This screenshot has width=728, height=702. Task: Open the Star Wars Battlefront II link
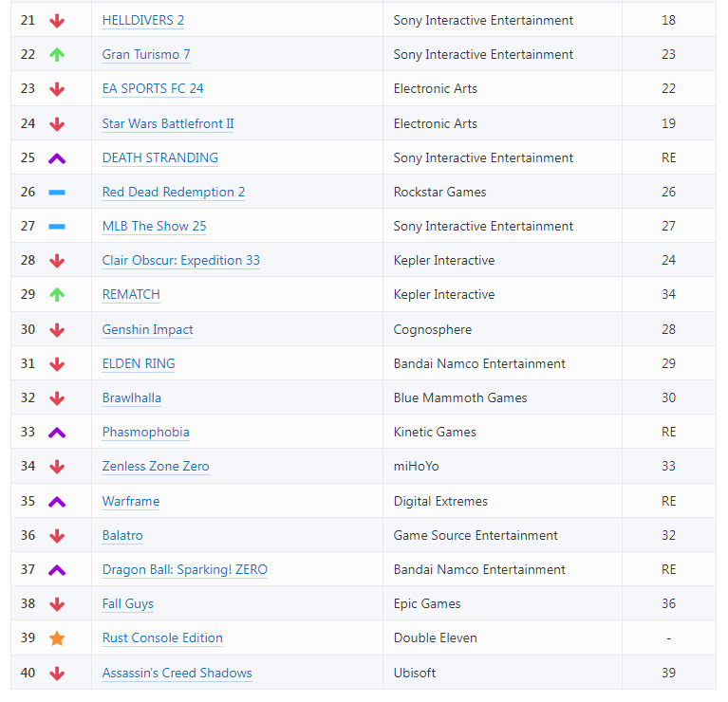[x=168, y=123]
